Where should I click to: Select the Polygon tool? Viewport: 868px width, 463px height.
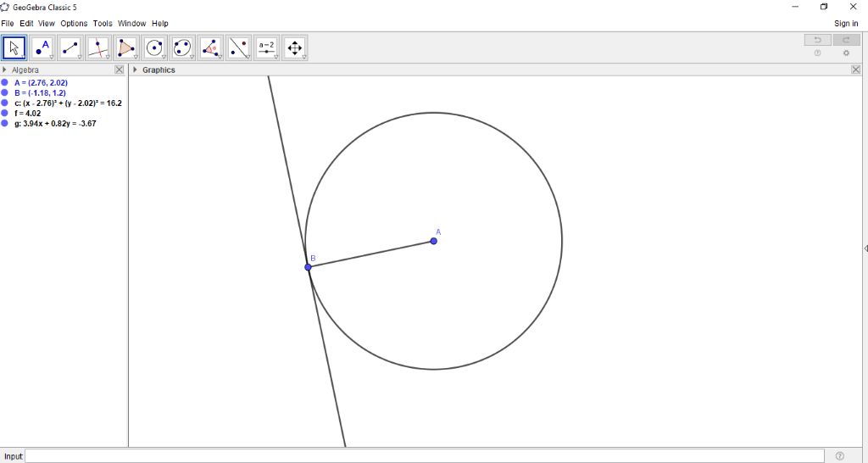[x=126, y=48]
